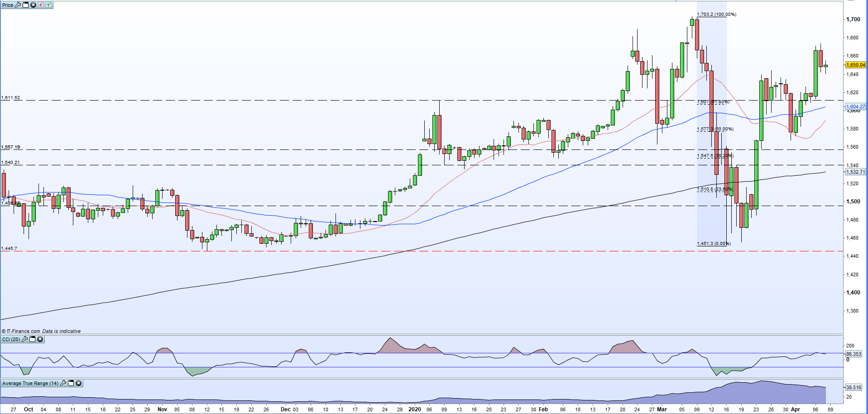Click the green up-arrow page icon in Price panel
This screenshot has height=414, width=868.
coord(48,5)
